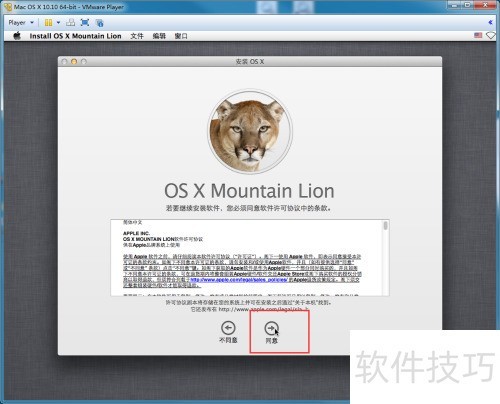Click the send Ctrl+Alt+Del toolbar icon
Image resolution: width=500 pixels, height=404 pixels.
[70, 23]
